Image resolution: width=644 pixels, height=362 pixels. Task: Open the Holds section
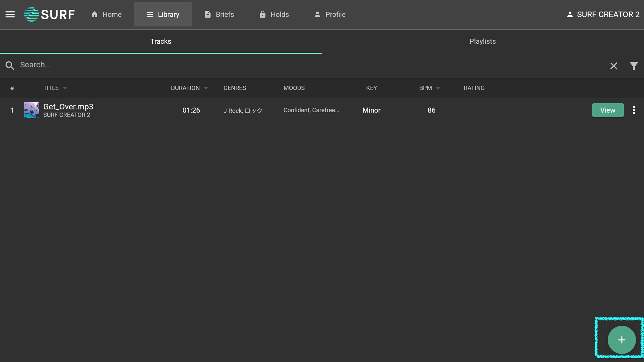(274, 14)
